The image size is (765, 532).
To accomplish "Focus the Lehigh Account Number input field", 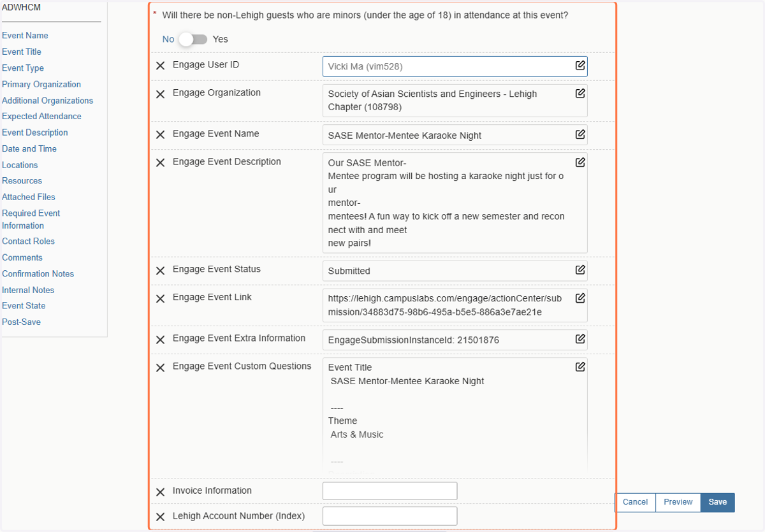I will coord(390,516).
